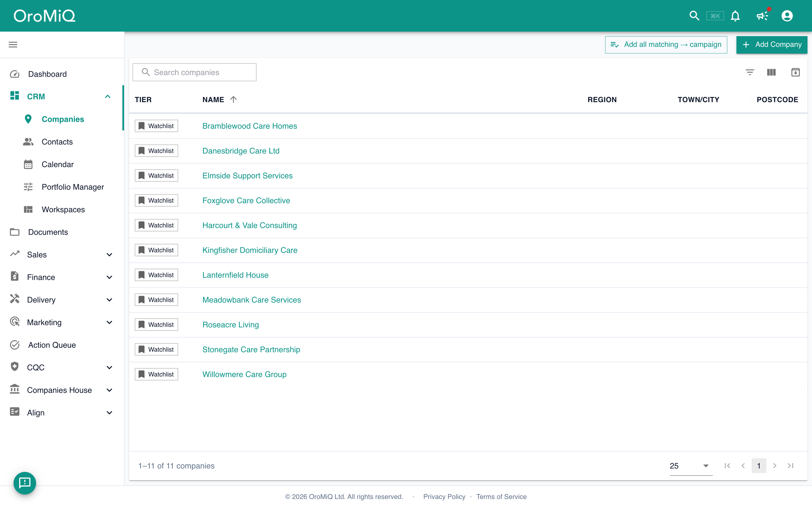Click the Search companies field
This screenshot has width=812, height=508.
195,72
